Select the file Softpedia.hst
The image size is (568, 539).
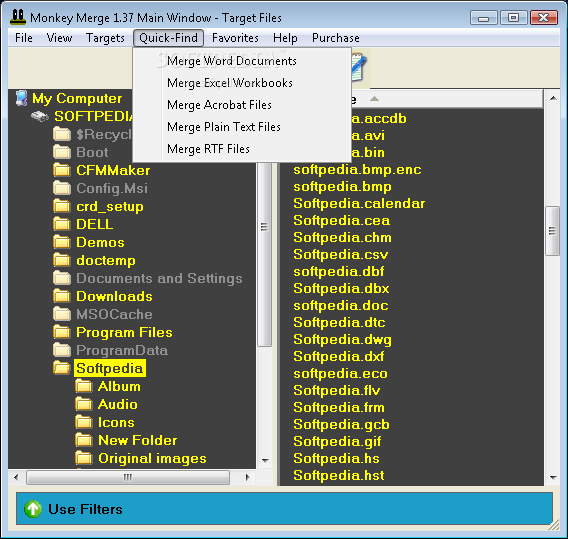point(339,476)
